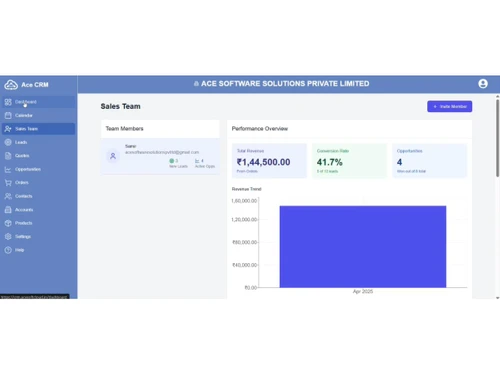Click the Leads target icon in sidebar
The width and height of the screenshot is (500, 375).
pos(8,142)
